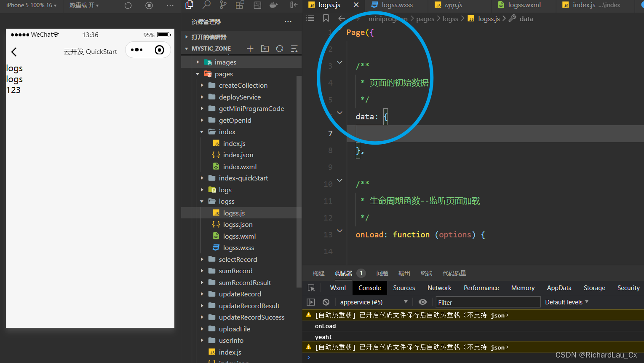Clear the console with the ban icon
The width and height of the screenshot is (644, 363).
click(x=326, y=302)
